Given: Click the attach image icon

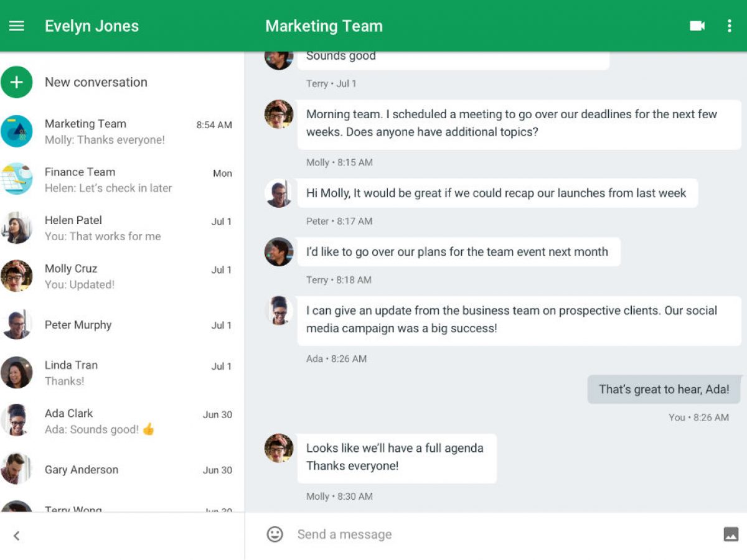Looking at the screenshot, I should (731, 534).
